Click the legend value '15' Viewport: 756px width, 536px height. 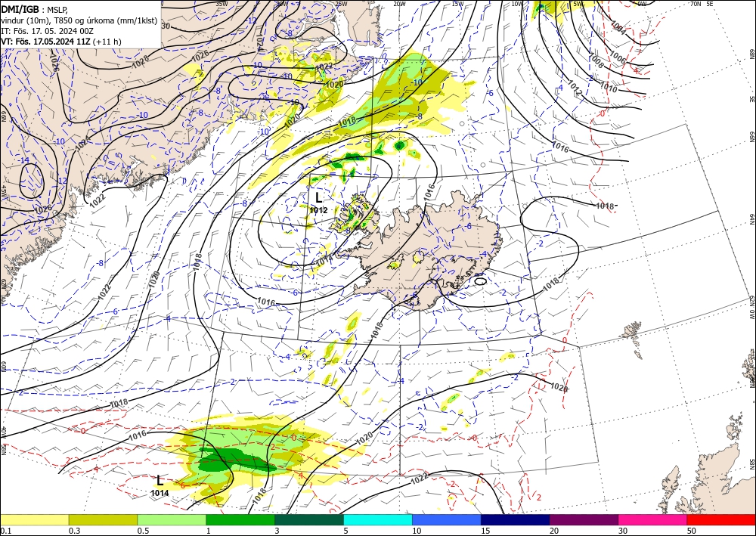(x=485, y=531)
